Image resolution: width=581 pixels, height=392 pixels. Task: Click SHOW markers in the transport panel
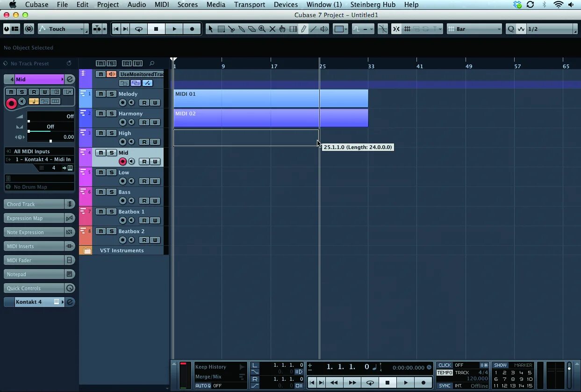[500, 365]
